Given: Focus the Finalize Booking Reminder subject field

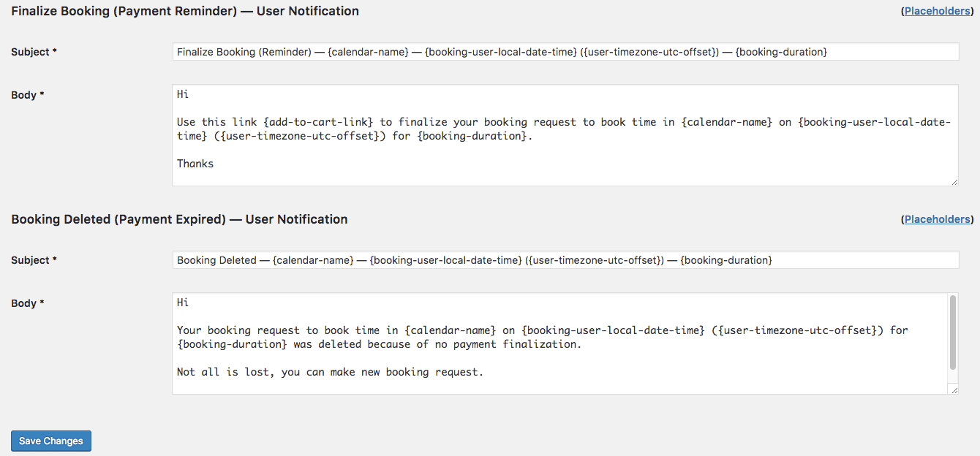Looking at the screenshot, I should [x=565, y=52].
